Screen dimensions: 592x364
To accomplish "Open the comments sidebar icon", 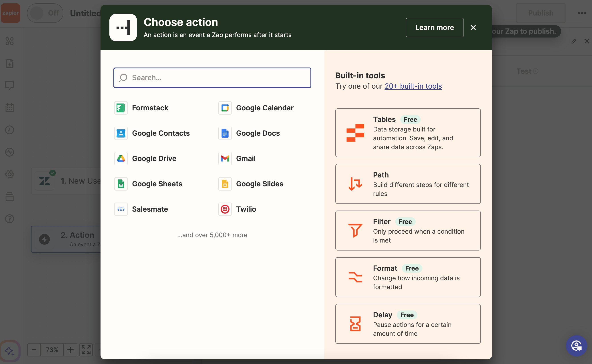I will [x=9, y=85].
